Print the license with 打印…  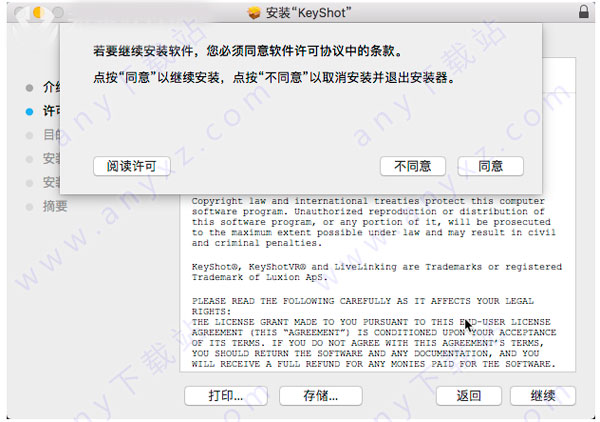(x=226, y=396)
